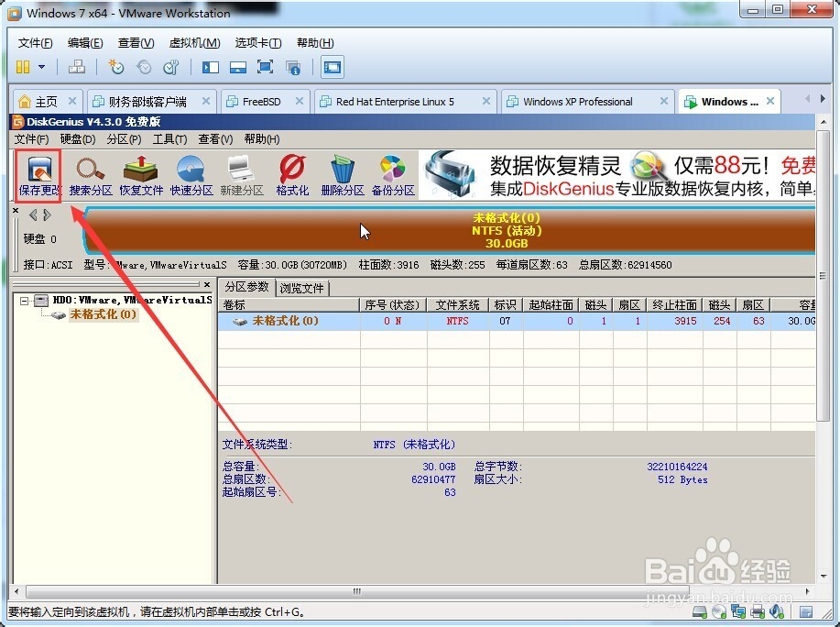Screen dimensions: 840x627
Task: Click the Save Changes (保存更改) toolbar icon
Action: tap(39, 176)
